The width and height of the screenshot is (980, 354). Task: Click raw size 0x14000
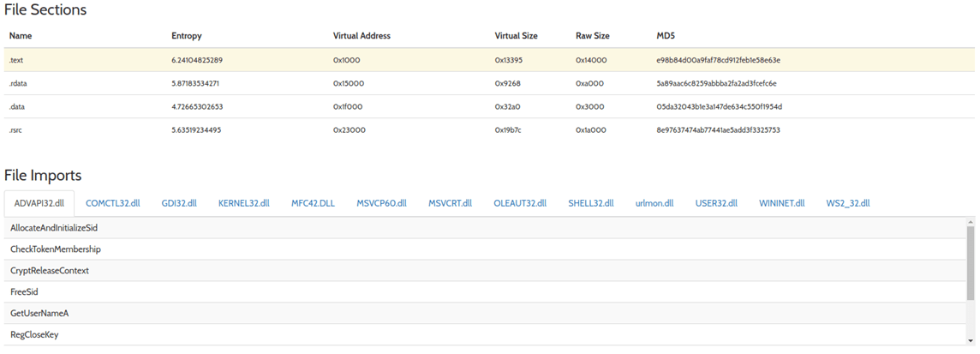pyautogui.click(x=591, y=60)
